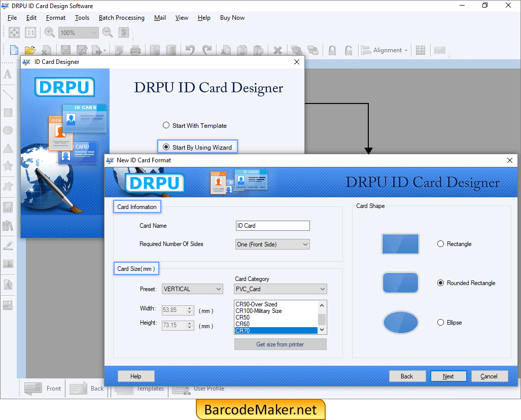
Task: Choose Start By Using Wizard option
Action: tap(197, 147)
